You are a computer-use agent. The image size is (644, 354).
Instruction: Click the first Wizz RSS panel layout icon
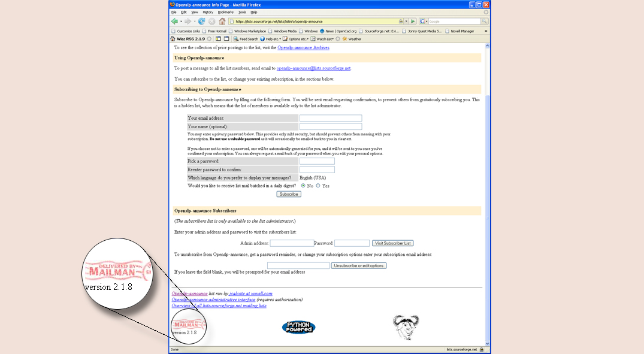pos(219,39)
